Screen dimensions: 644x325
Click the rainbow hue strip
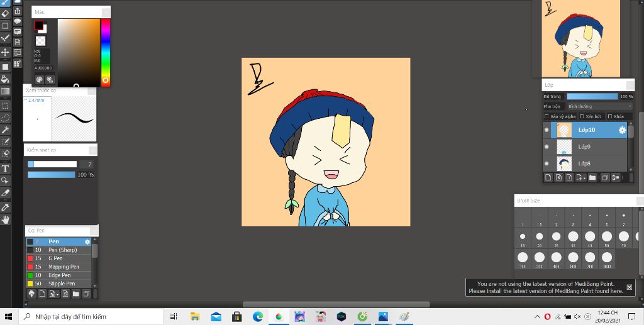tap(106, 53)
